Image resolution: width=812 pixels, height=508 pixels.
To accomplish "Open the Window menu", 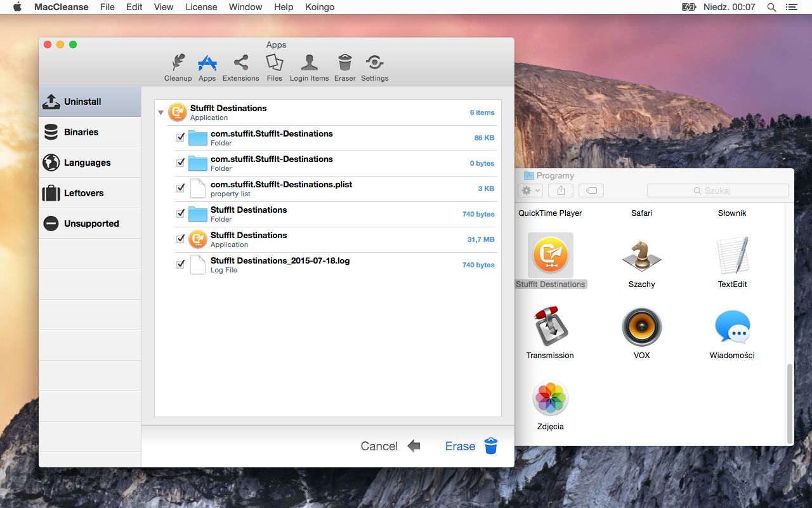I will (x=246, y=7).
